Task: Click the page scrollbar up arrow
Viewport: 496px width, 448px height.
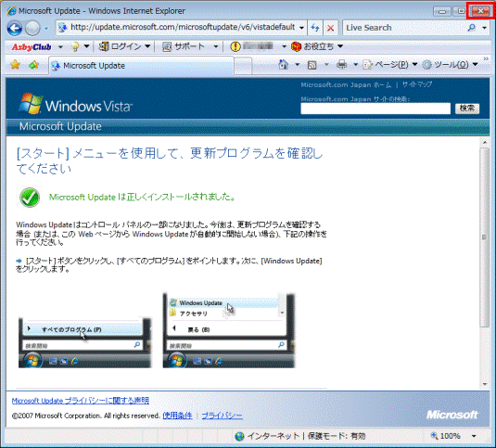Action: pos(485,143)
